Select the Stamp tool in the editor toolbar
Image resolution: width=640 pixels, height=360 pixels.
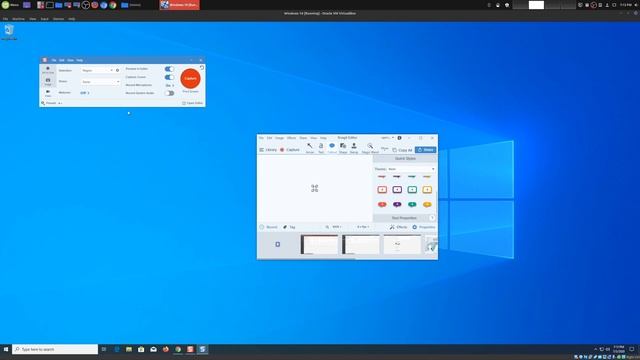click(354, 148)
